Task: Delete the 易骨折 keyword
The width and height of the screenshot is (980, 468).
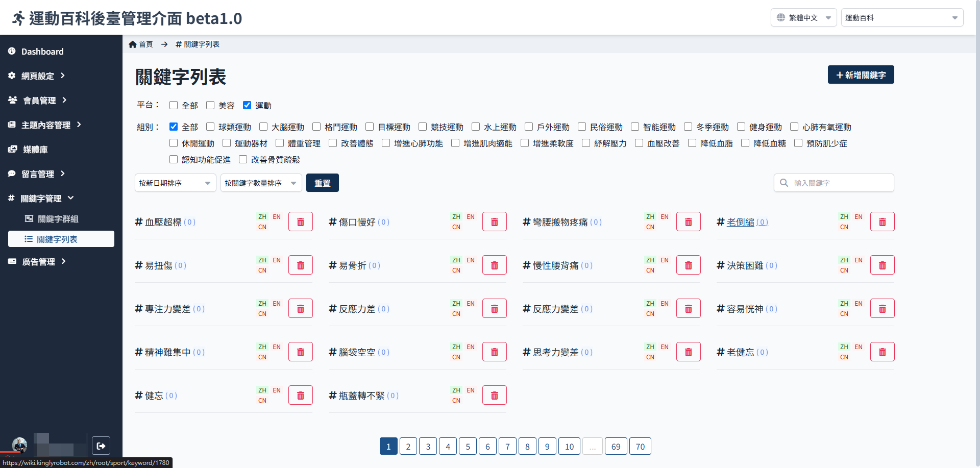Action: [x=495, y=265]
